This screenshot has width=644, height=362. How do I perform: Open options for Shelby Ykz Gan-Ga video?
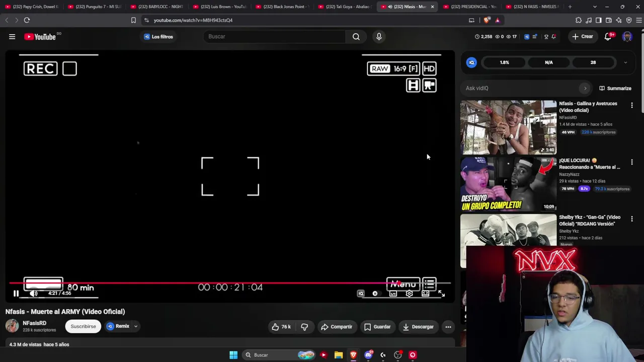[x=632, y=219]
